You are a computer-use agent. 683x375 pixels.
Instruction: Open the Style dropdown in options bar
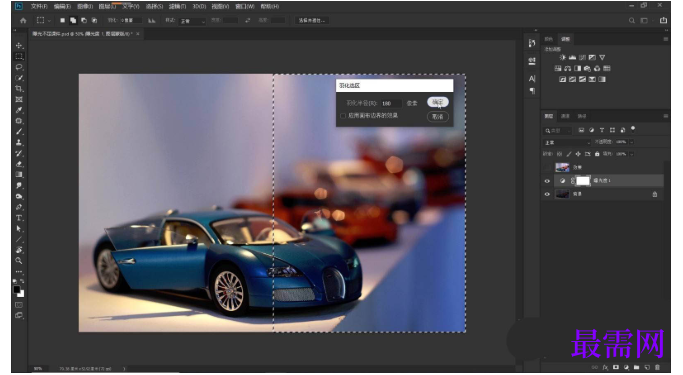coord(192,21)
